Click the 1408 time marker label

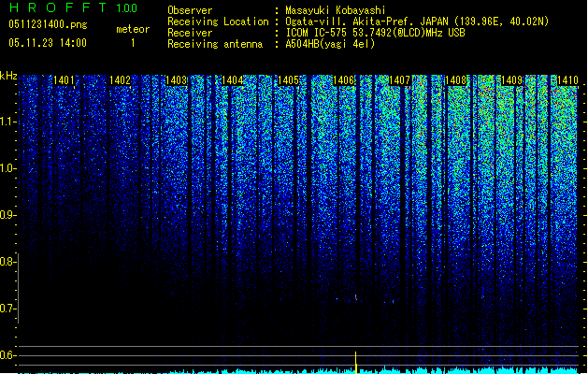(455, 80)
